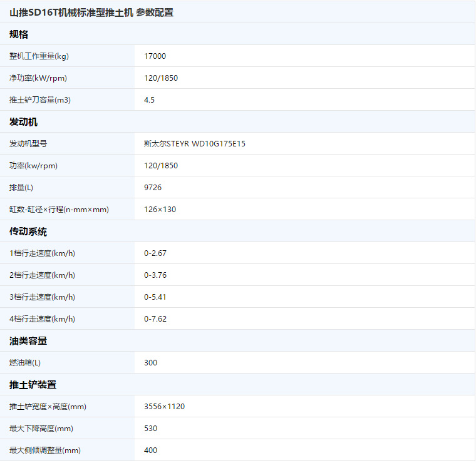Select the 1档行走速度 value 0-2.67

click(x=155, y=253)
